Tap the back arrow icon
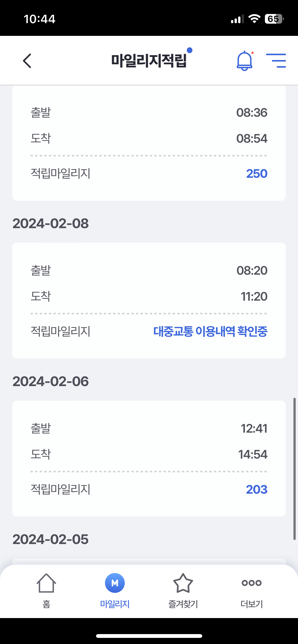This screenshot has width=298, height=644. (x=27, y=61)
